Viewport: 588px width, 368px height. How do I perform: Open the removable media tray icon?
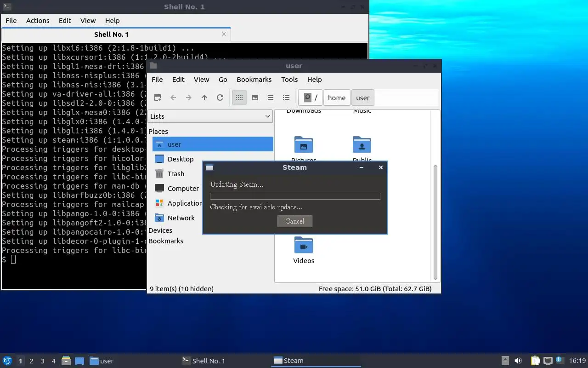pyautogui.click(x=505, y=361)
